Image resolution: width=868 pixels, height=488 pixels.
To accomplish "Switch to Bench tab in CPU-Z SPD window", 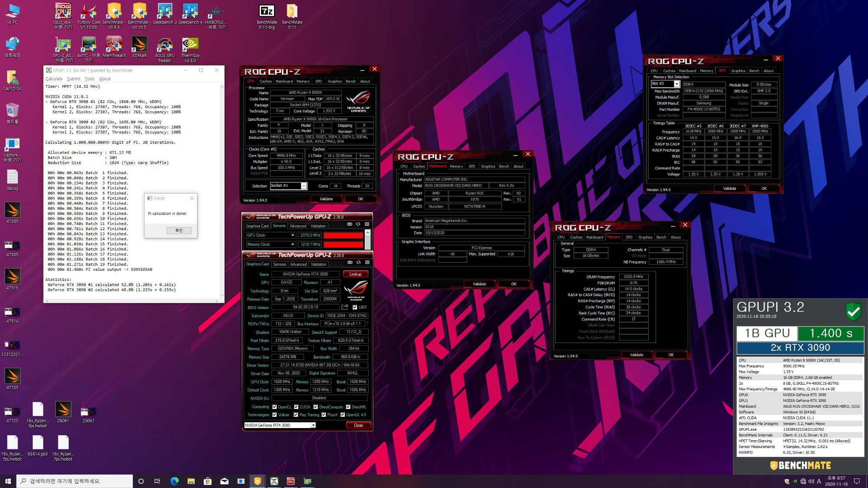I will (754, 71).
